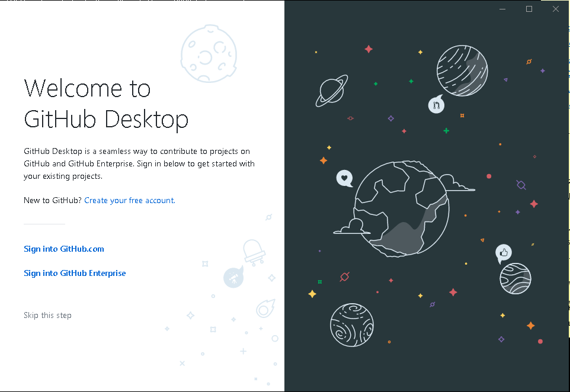570x392 pixels.
Task: Click the thumbs-up speech bubble icon
Action: (x=503, y=253)
